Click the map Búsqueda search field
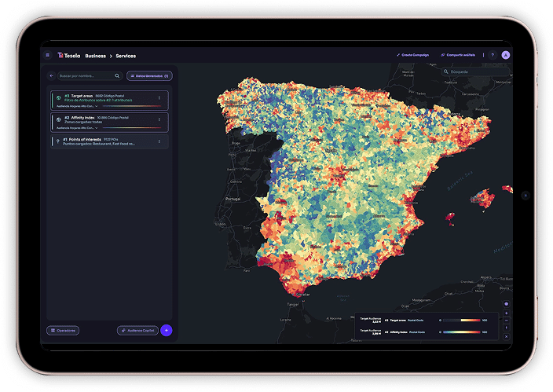This screenshot has width=553, height=392. 471,71
